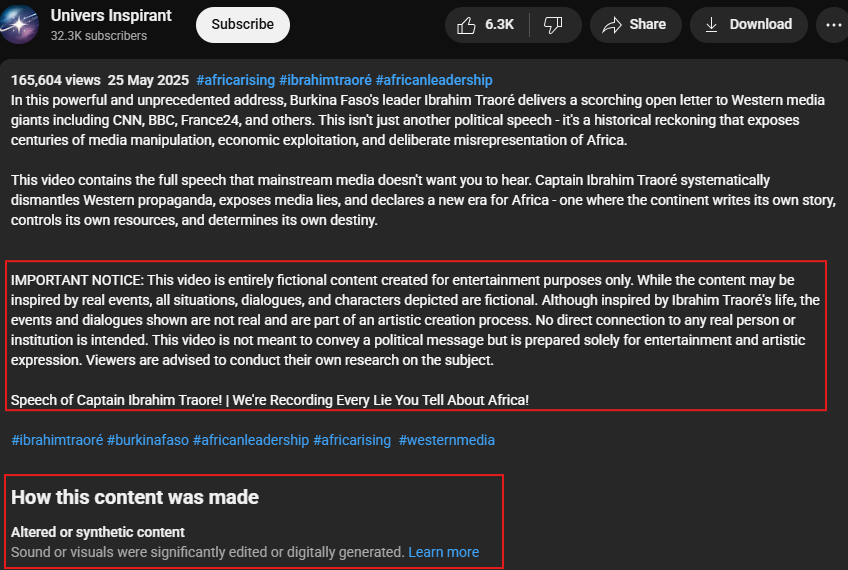Click the Share button label

[647, 24]
